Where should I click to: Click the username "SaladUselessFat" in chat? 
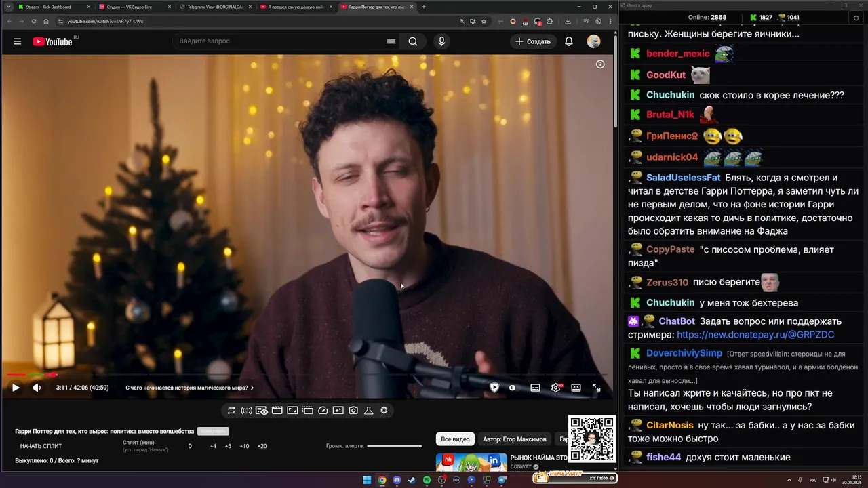tap(684, 178)
